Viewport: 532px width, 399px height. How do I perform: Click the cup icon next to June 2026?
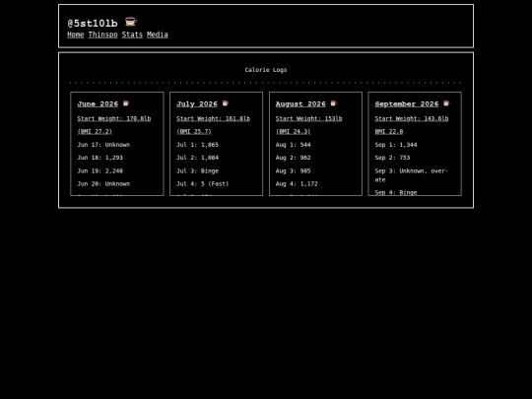point(126,103)
